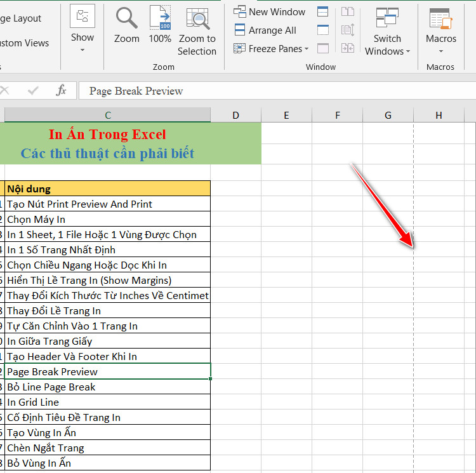Viewport: 476px width, 473px height.
Task: Cancel the formula bar entry
Action: pyautogui.click(x=4, y=90)
